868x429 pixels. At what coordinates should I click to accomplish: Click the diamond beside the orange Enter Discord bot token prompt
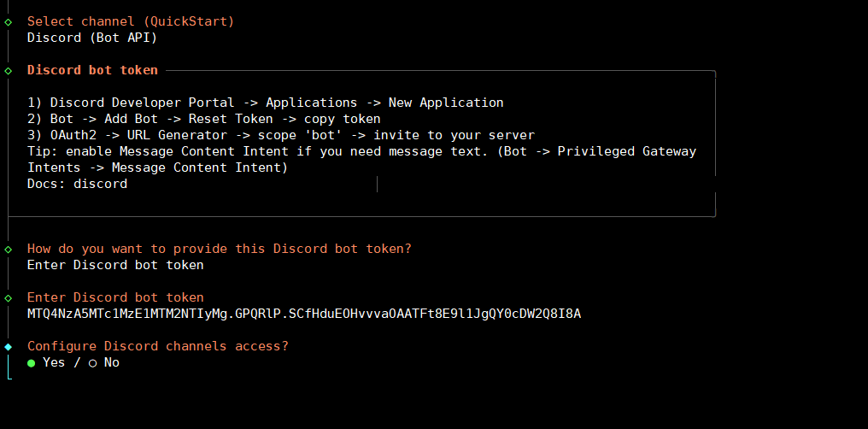[x=8, y=297]
